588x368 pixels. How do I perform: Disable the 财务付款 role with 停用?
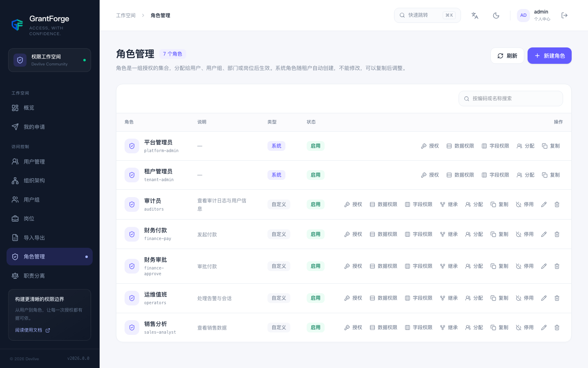pos(525,234)
